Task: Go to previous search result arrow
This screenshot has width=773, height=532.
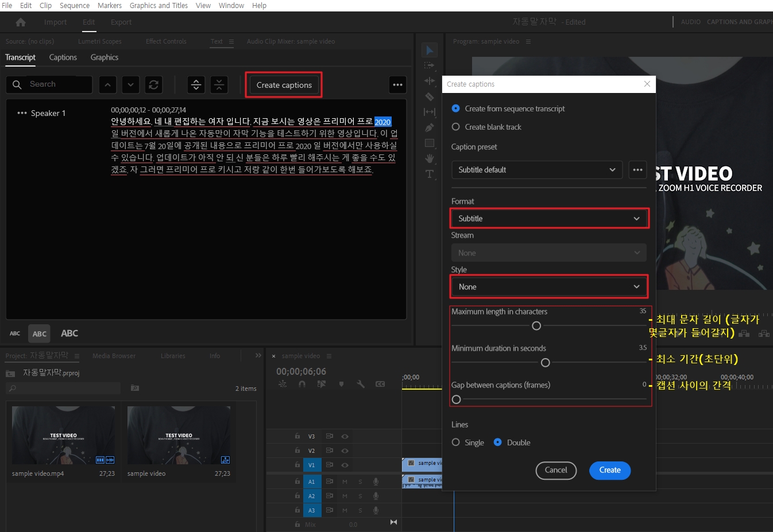Action: pyautogui.click(x=107, y=85)
